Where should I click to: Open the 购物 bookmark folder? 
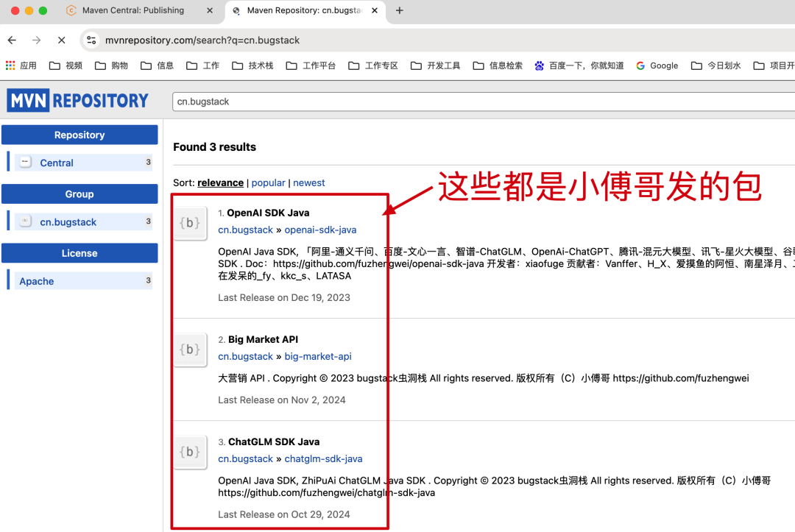tap(112, 65)
